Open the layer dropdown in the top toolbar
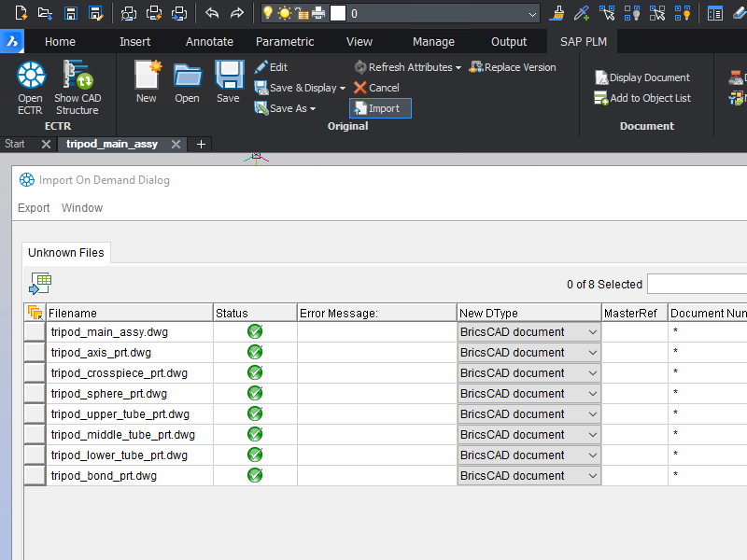This screenshot has height=560, width=747. click(x=532, y=14)
